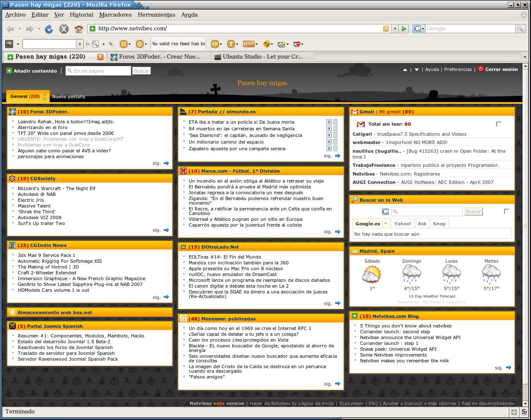Click the orange RSS feed icon in address bar

pos(386,29)
